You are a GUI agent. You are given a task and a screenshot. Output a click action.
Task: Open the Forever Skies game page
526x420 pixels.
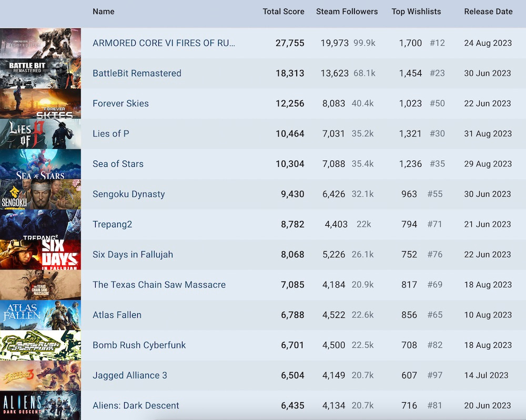[x=120, y=103]
